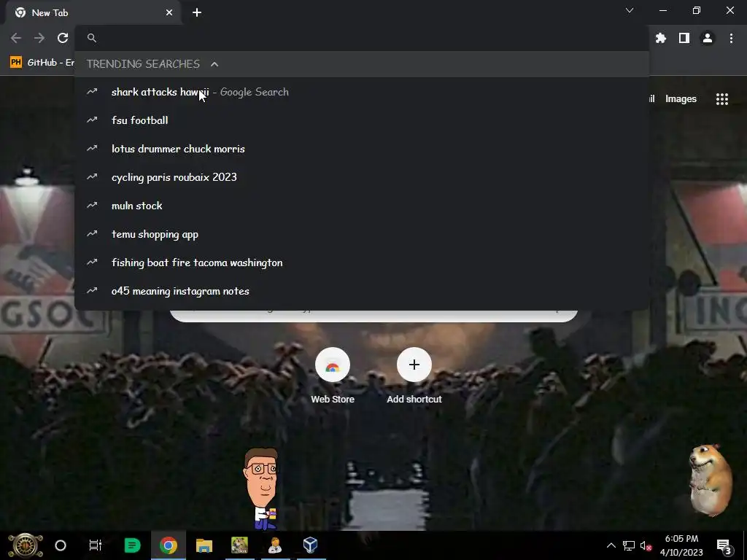Pick o45 meaning instagram notes suggestion
The image size is (747, 560).
(362, 291)
